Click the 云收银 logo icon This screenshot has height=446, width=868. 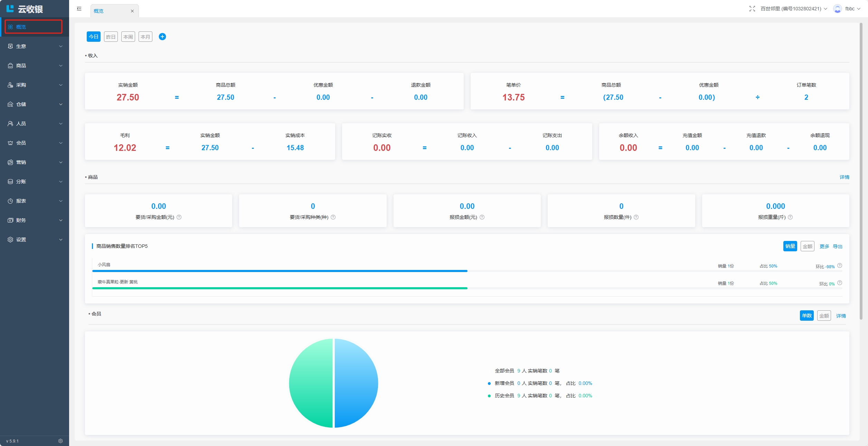coord(10,9)
